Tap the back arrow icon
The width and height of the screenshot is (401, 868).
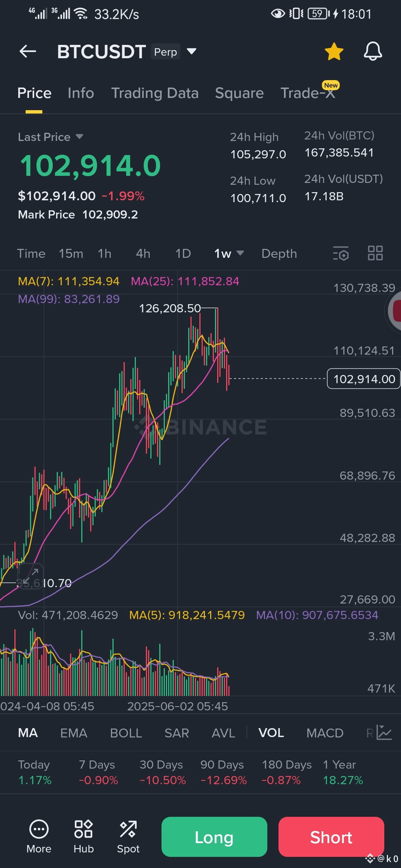(28, 51)
